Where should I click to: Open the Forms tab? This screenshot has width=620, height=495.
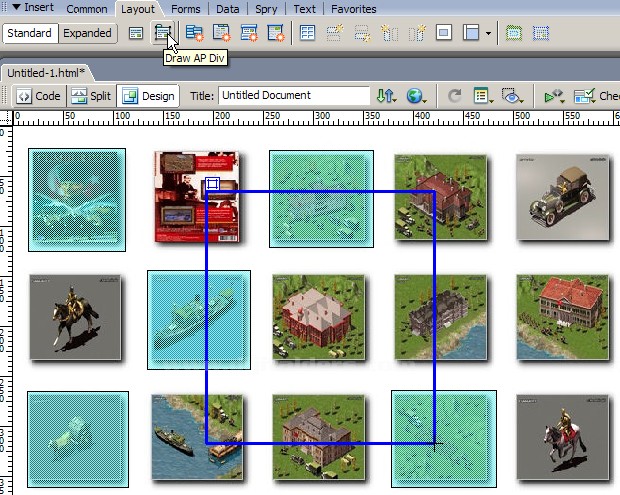pos(186,9)
